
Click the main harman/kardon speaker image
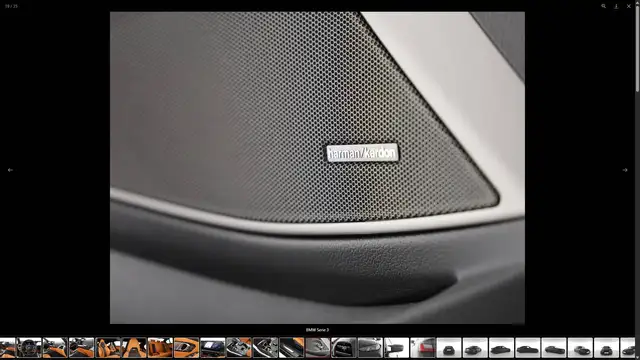click(x=317, y=168)
